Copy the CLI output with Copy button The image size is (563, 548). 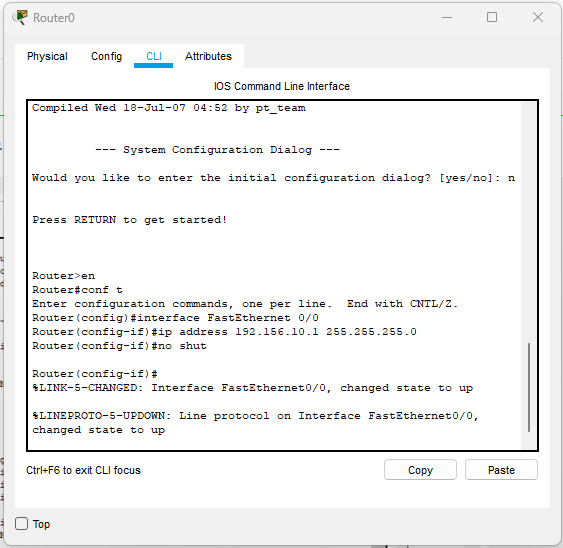click(x=420, y=470)
